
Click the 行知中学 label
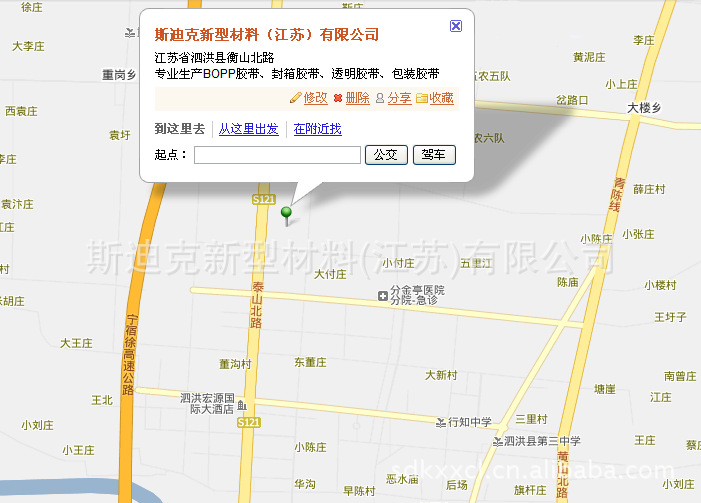[469, 422]
